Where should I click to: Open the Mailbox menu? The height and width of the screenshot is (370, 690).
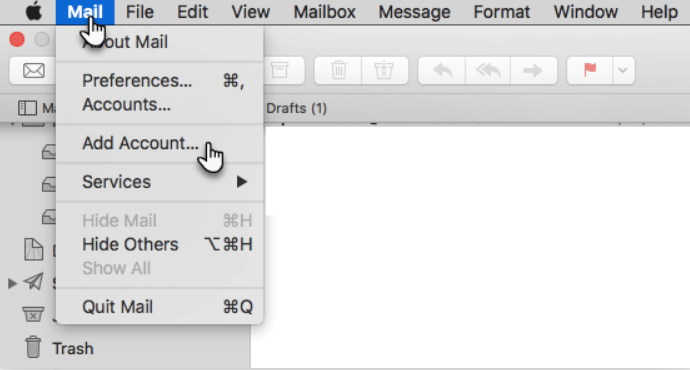tap(324, 12)
